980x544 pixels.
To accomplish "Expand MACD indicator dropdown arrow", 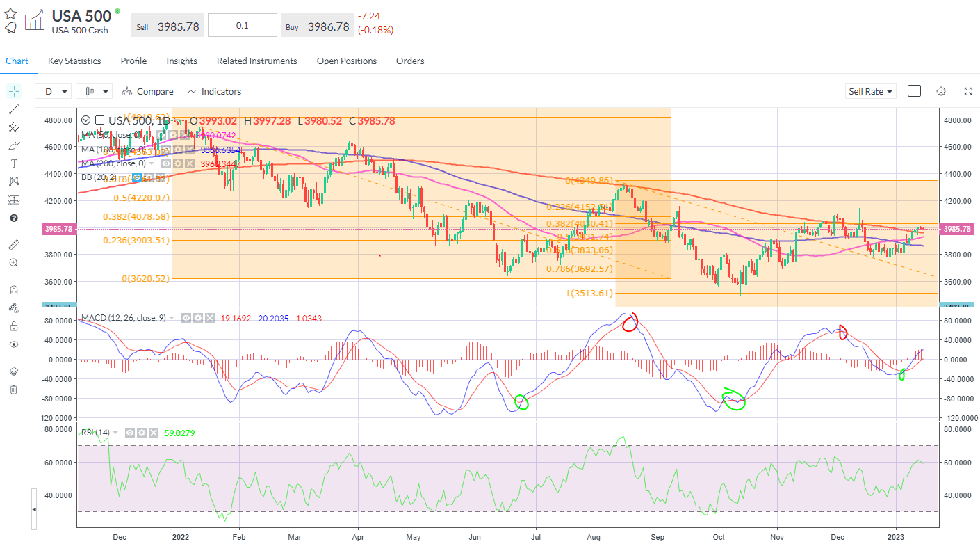I will [x=172, y=318].
